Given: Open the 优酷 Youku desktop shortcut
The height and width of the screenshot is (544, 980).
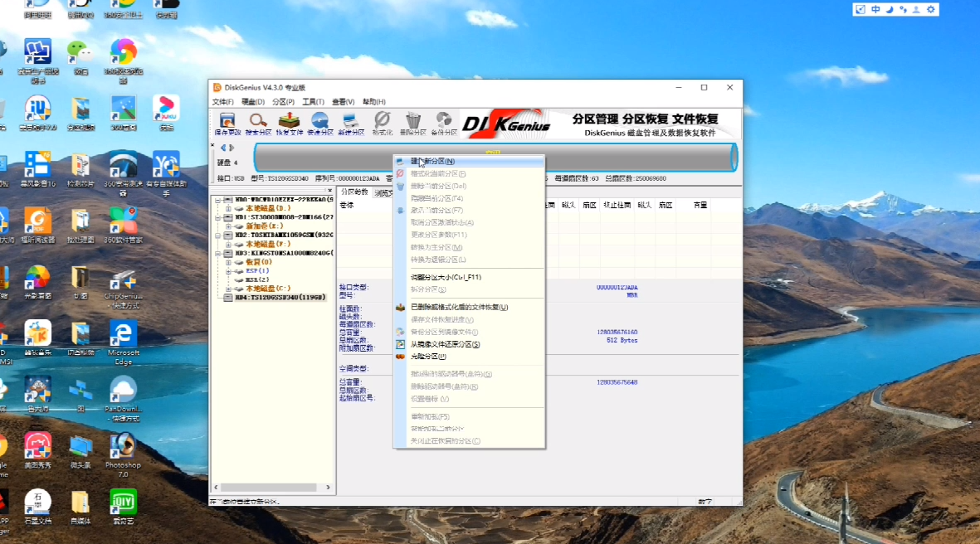Looking at the screenshot, I should (166, 113).
